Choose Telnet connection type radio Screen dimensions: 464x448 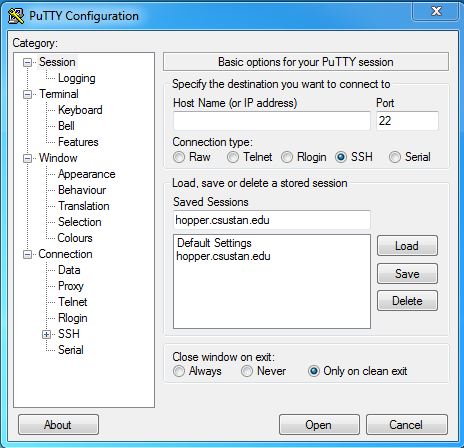point(233,157)
